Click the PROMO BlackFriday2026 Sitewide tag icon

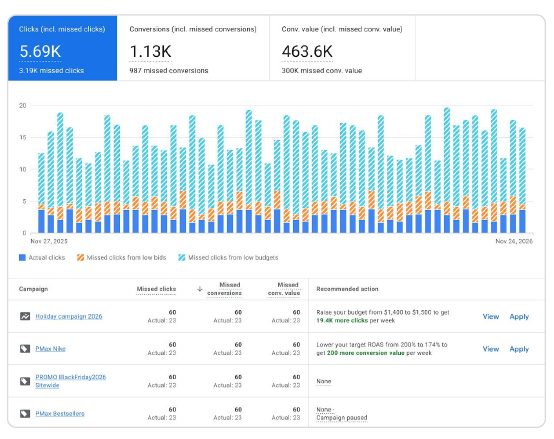click(25, 381)
